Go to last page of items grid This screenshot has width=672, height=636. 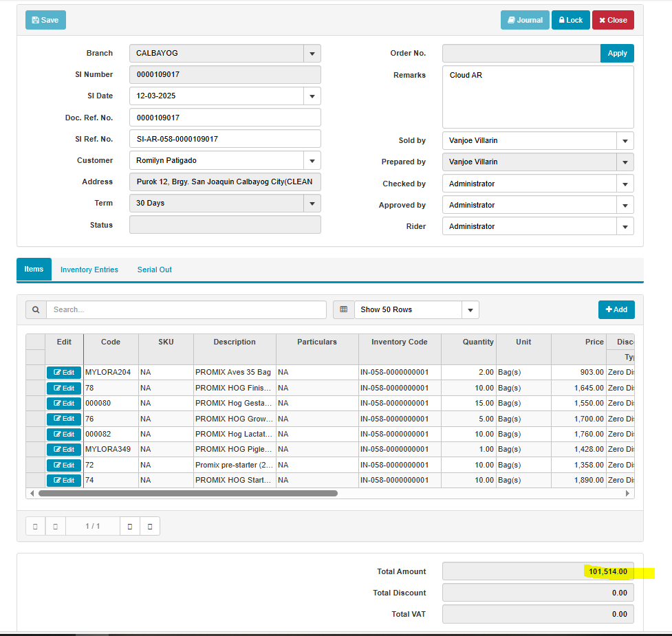(149, 527)
